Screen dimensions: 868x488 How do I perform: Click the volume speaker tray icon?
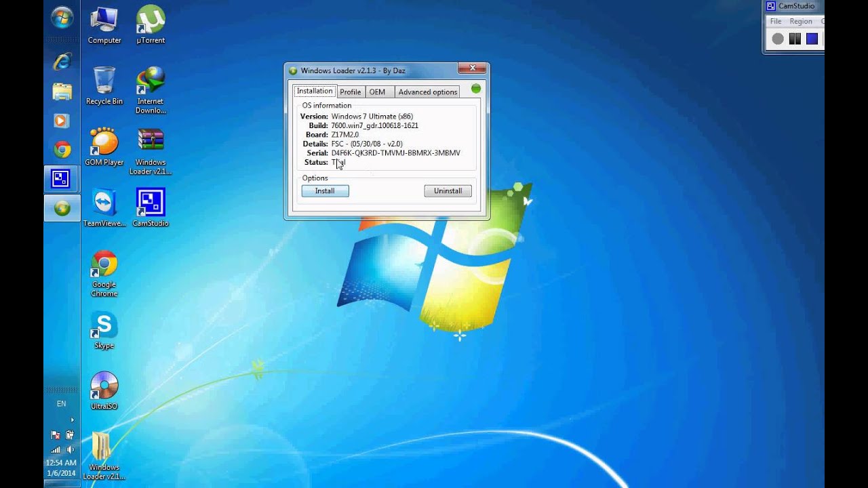click(x=69, y=449)
